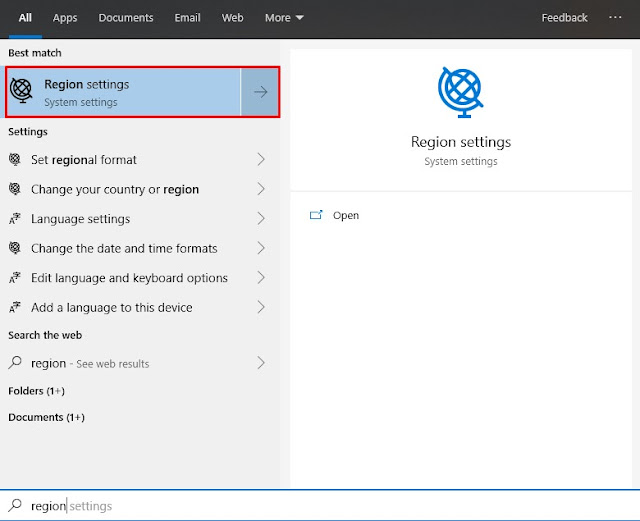Expand chevron for Change the date and time formats
This screenshot has height=521, width=640.
point(261,248)
